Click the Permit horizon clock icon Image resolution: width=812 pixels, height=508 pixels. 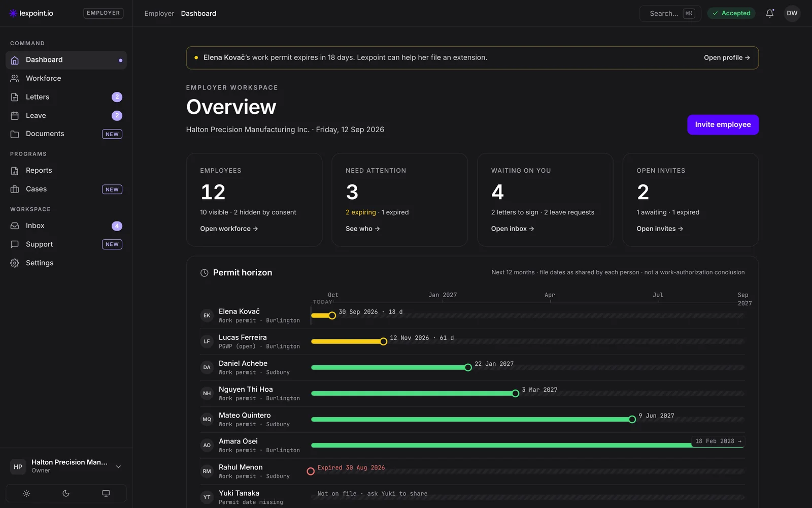(x=205, y=273)
